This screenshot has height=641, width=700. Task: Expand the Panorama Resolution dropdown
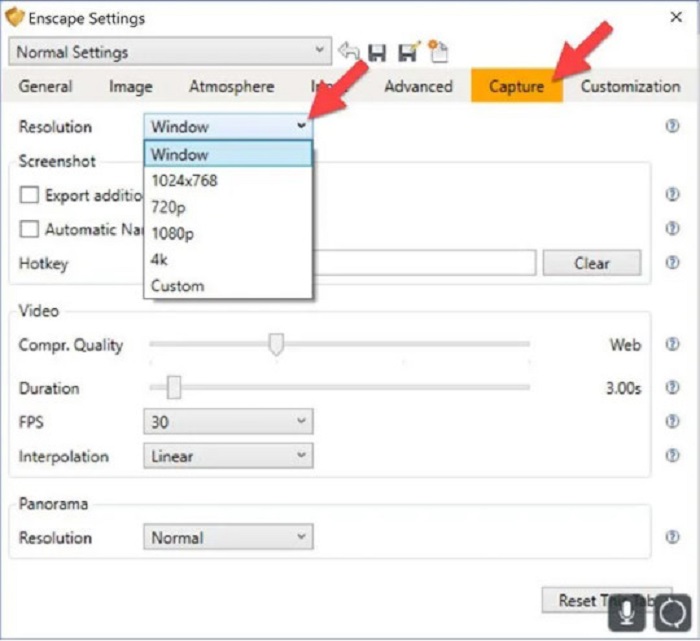[228, 538]
